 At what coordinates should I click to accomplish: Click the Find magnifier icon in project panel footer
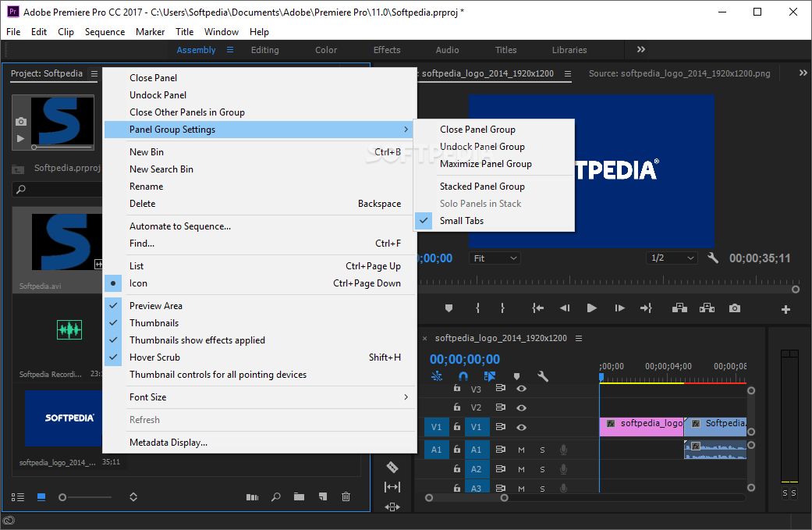click(276, 497)
